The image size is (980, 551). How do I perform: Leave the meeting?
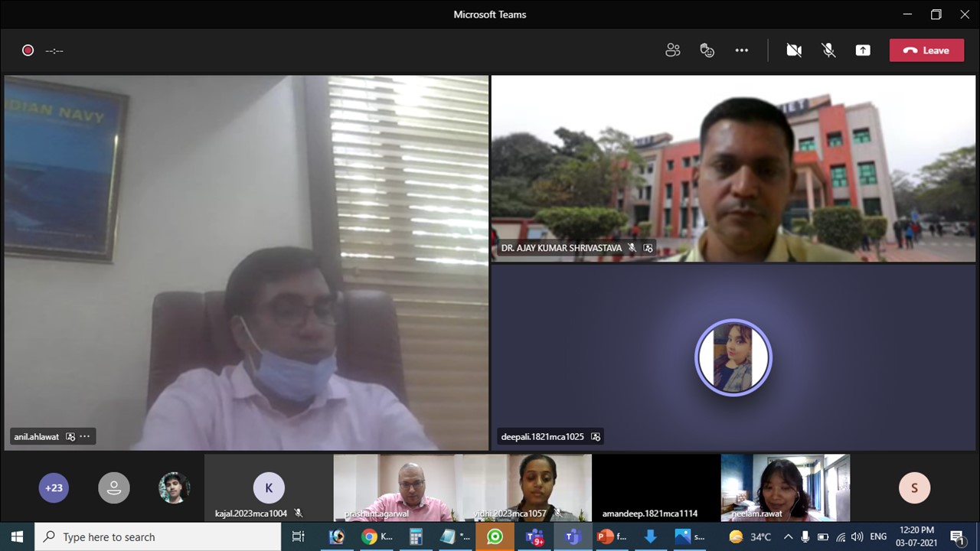tap(926, 51)
